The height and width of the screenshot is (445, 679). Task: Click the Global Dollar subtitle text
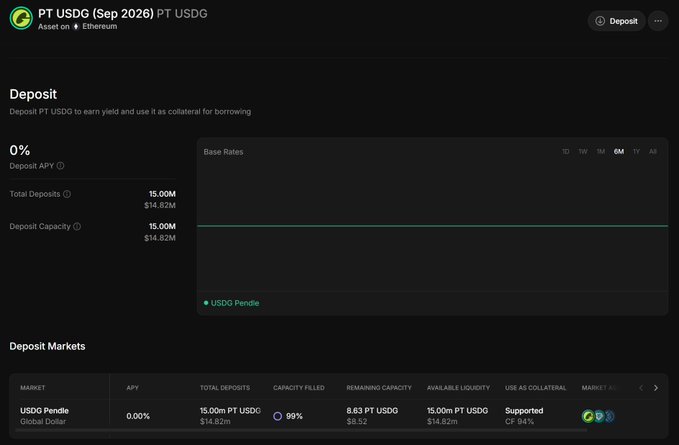coord(43,421)
